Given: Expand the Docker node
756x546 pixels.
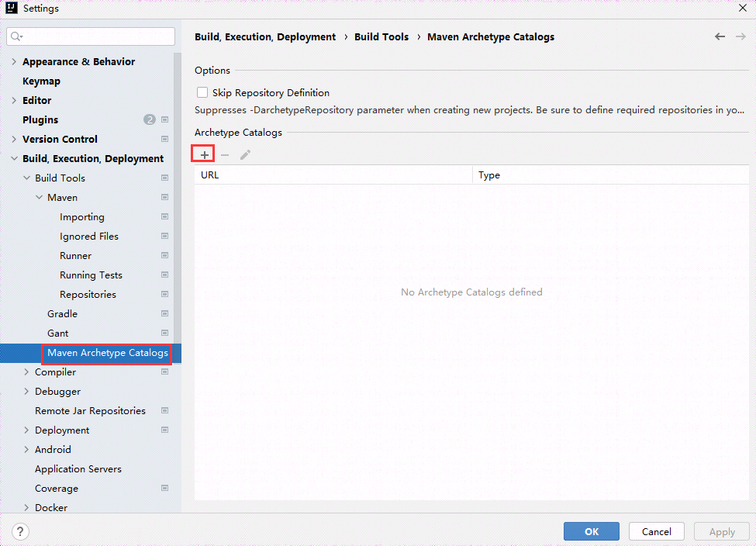Looking at the screenshot, I should (26, 507).
